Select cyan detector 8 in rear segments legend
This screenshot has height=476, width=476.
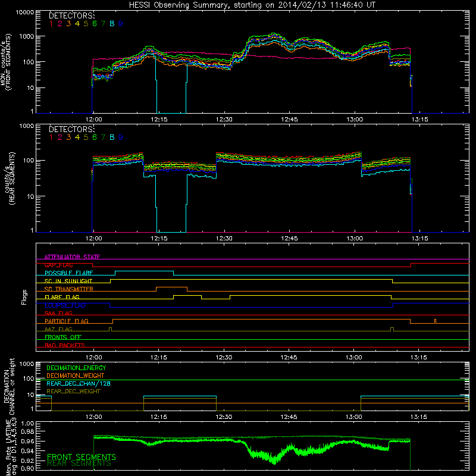point(112,137)
